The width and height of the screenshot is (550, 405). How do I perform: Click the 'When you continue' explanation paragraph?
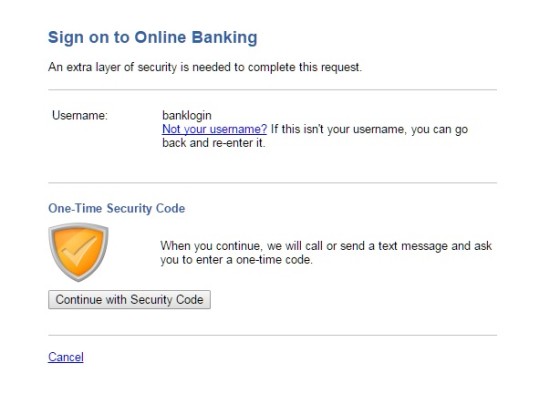[x=326, y=253]
